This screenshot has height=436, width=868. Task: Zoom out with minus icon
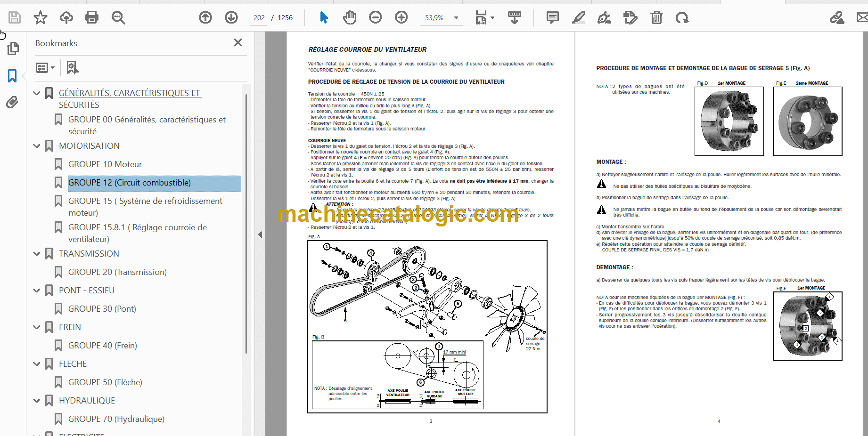coord(376,18)
